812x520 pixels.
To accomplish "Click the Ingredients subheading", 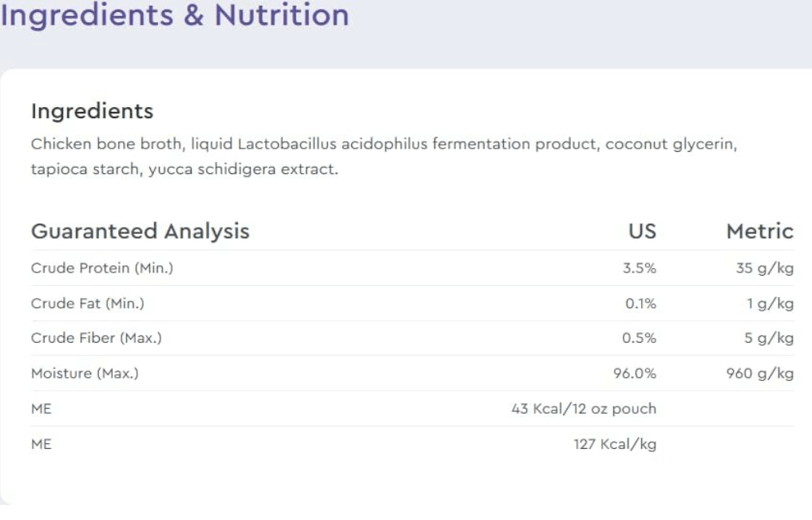I will click(x=92, y=111).
